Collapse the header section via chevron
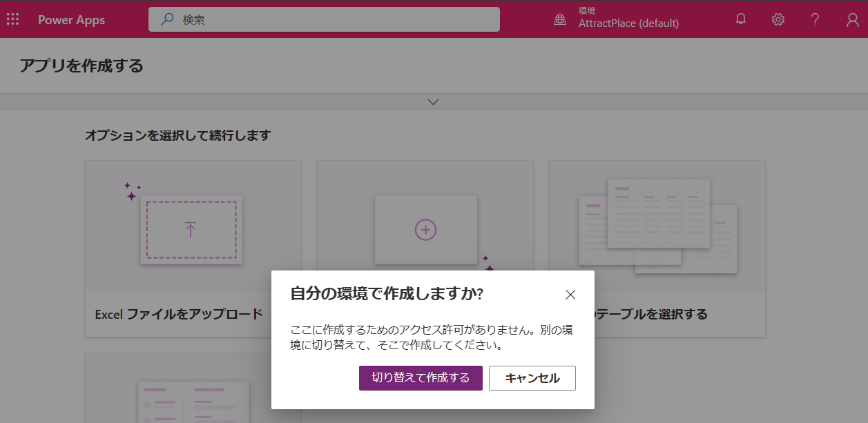This screenshot has width=868, height=423. click(x=433, y=101)
